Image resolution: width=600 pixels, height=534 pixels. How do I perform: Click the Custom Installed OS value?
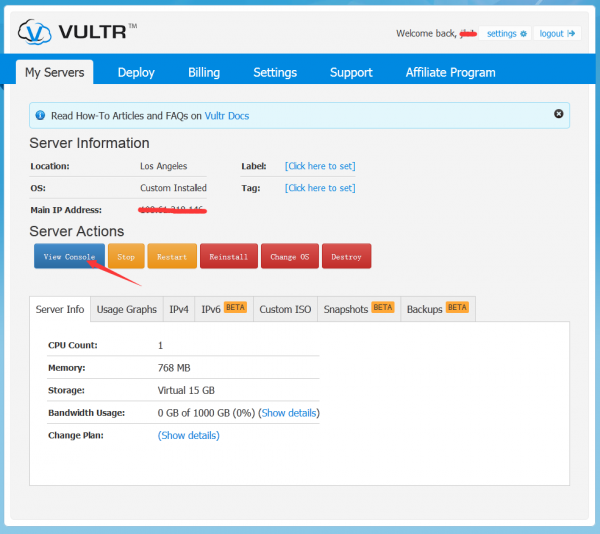point(173,188)
